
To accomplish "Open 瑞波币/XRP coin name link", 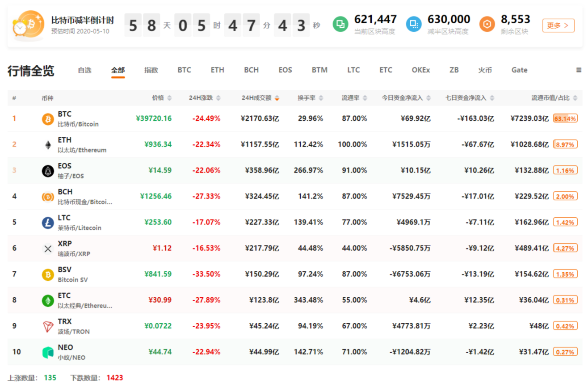I will point(74,254).
